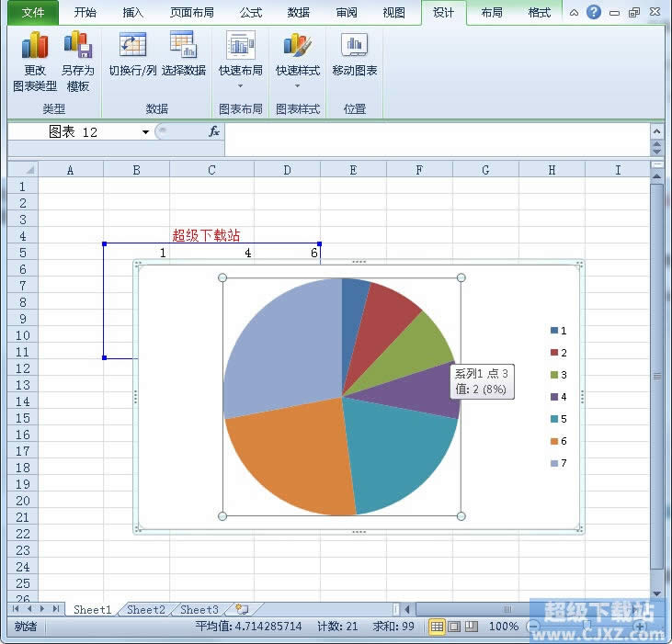Toggle Page Break Preview view button
Screen dimensions: 672x644
(x=471, y=627)
